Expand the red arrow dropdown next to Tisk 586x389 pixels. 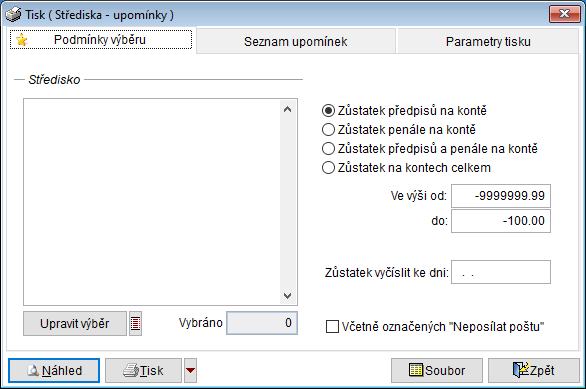click(190, 370)
